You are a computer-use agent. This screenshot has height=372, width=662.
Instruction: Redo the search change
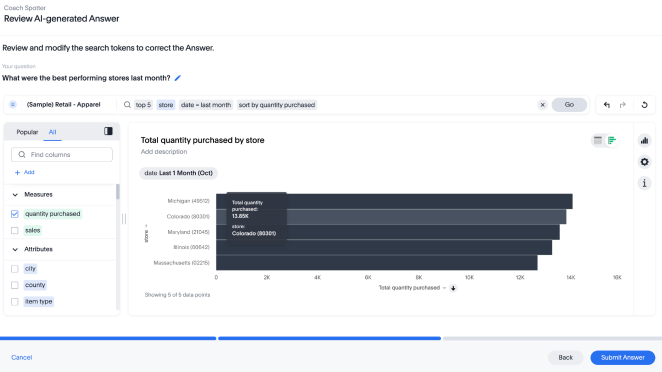tap(623, 105)
